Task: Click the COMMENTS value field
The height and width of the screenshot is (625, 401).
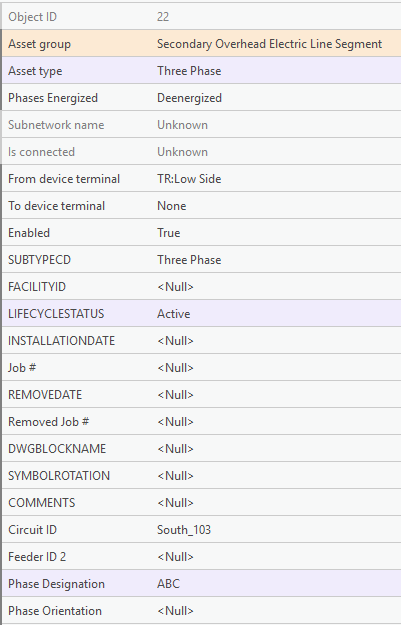Action: click(275, 503)
